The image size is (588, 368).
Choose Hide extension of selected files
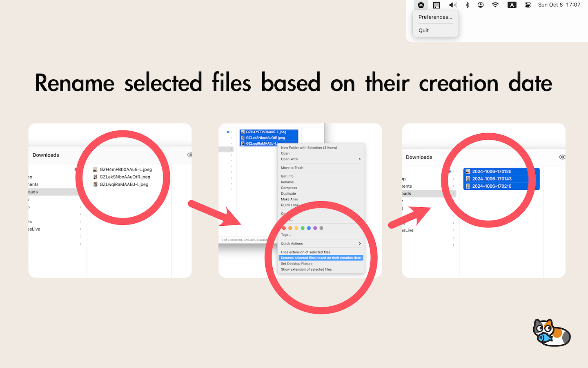(x=305, y=252)
